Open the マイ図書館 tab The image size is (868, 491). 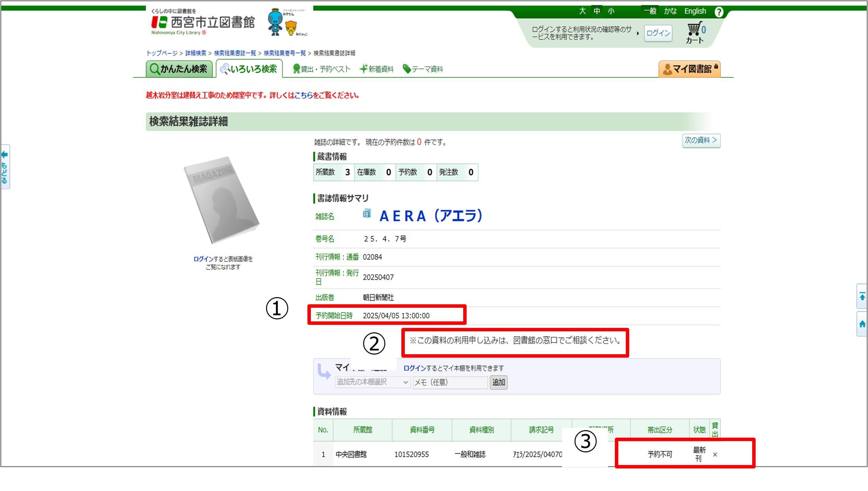689,69
